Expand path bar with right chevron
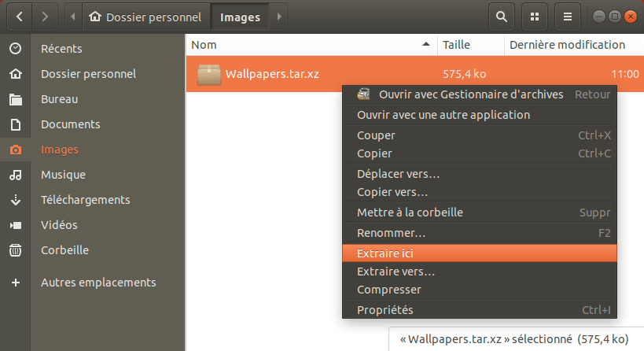The width and height of the screenshot is (644, 351). point(279,17)
